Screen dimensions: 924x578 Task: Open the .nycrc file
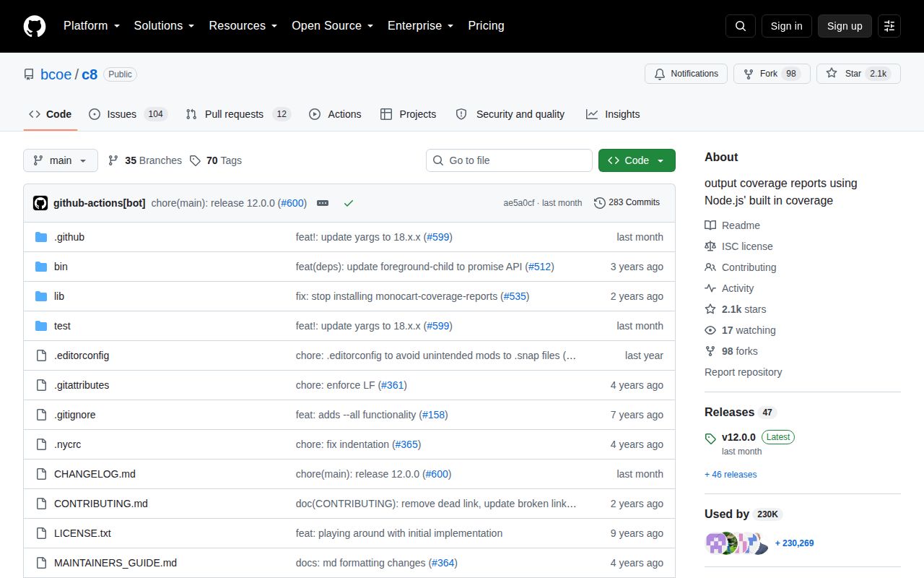point(67,444)
